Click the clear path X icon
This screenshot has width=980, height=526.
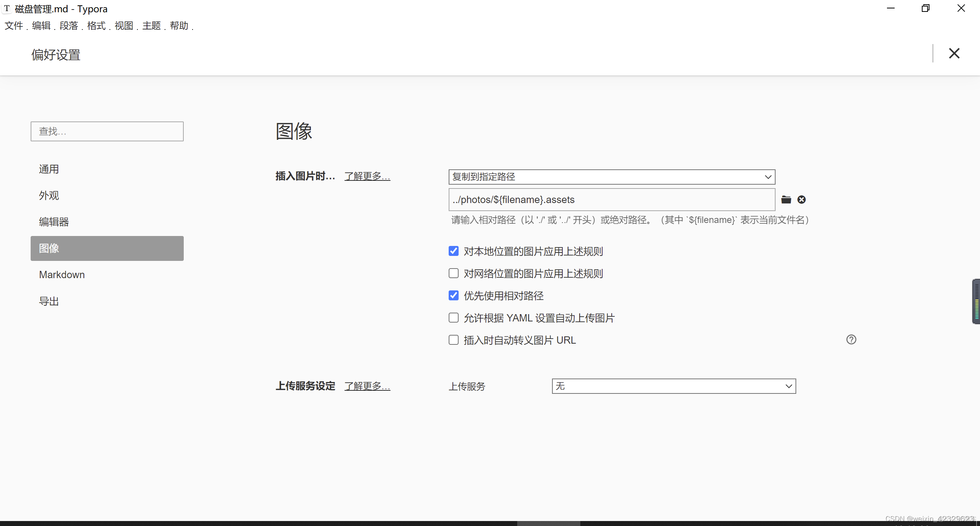[801, 200]
